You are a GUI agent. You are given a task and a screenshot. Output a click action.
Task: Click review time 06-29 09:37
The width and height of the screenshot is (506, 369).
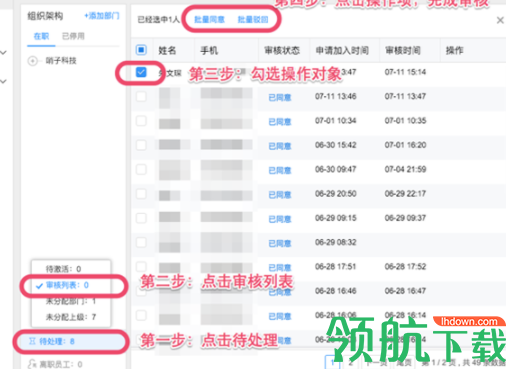point(405,218)
